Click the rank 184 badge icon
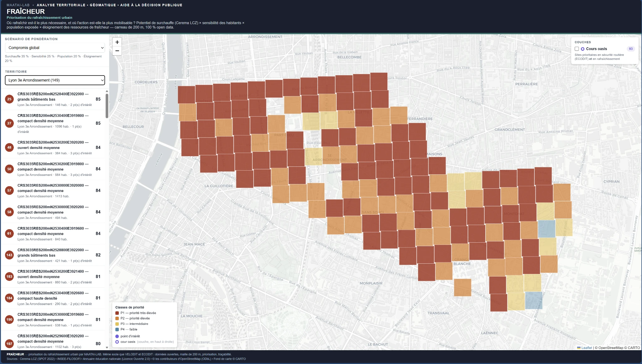This screenshot has height=364, width=642. pos(9,298)
